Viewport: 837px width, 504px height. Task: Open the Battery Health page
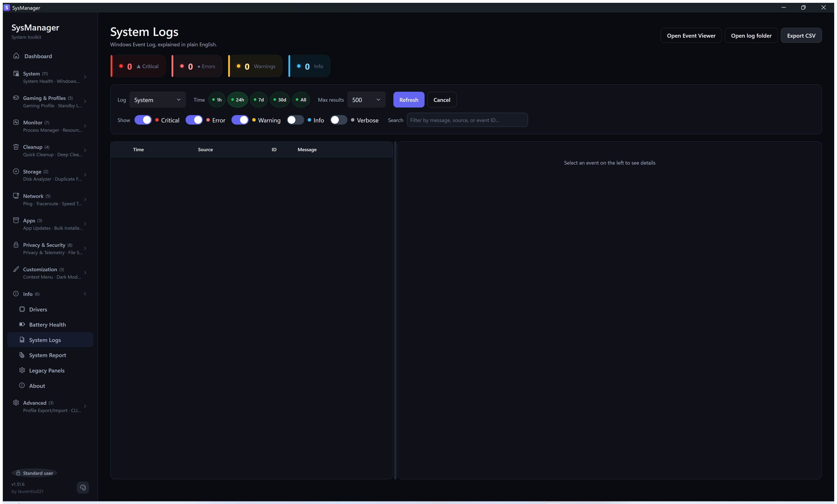pos(50,324)
